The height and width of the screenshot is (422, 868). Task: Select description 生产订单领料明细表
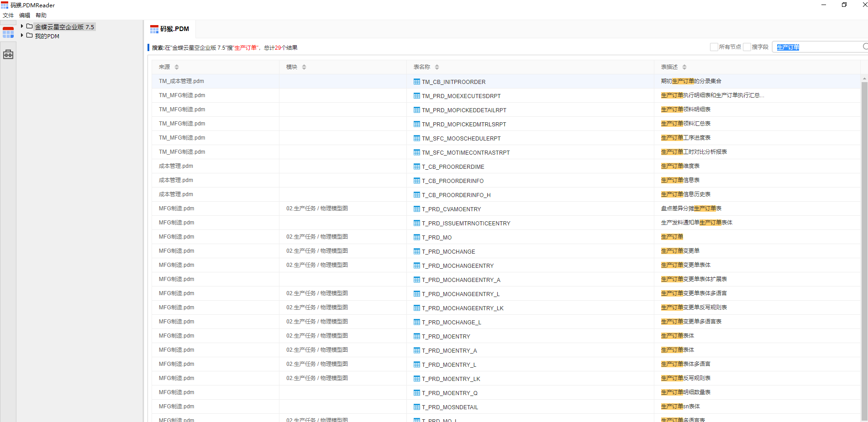pyautogui.click(x=685, y=109)
